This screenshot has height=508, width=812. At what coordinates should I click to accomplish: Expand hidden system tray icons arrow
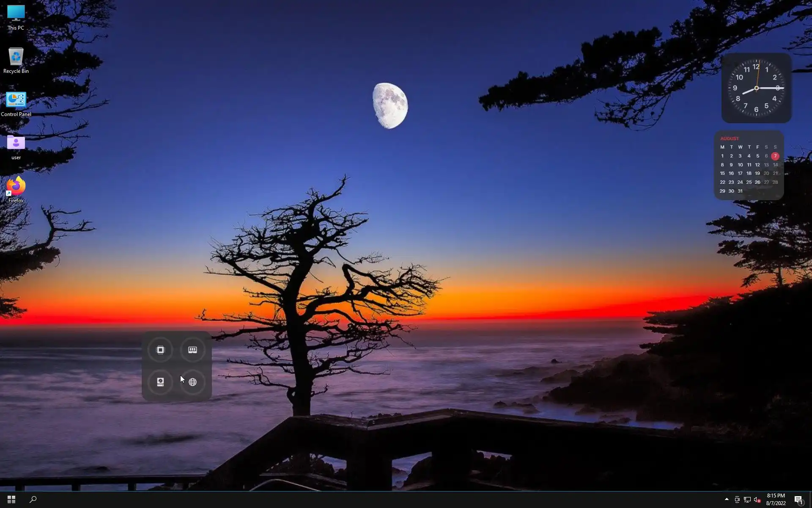[x=727, y=500]
